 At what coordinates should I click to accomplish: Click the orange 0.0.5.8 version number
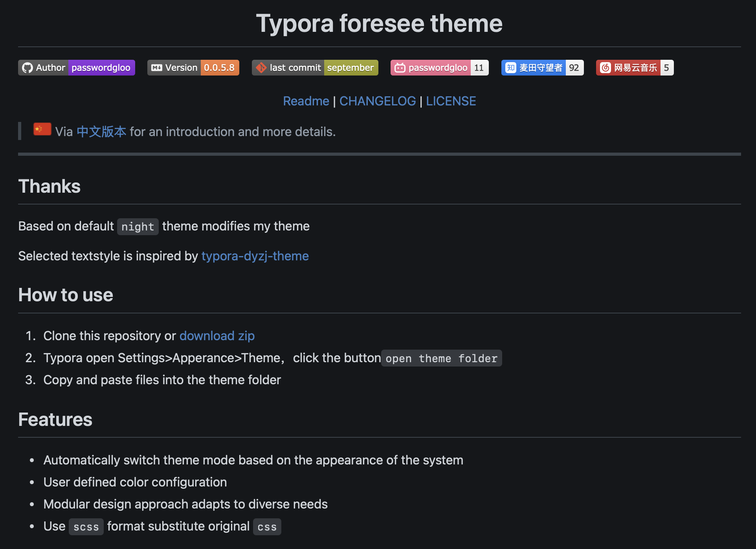point(219,68)
